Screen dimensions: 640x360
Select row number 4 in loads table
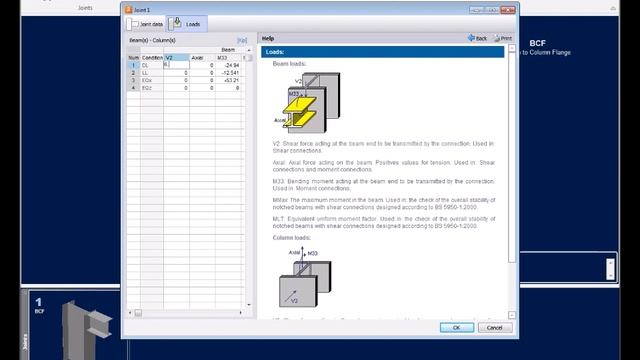133,88
